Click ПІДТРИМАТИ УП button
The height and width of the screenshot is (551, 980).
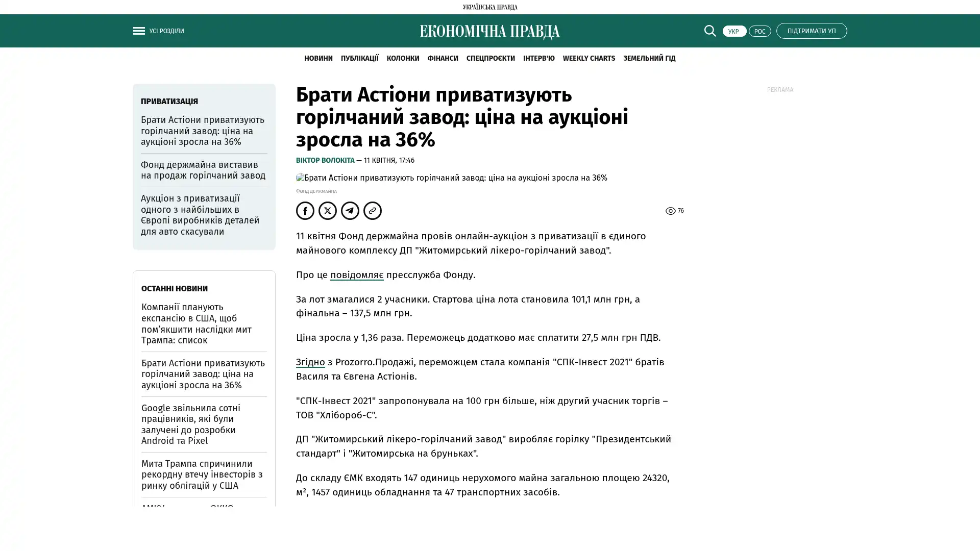(x=812, y=31)
